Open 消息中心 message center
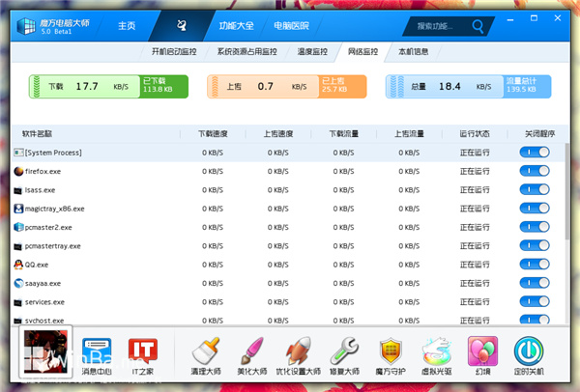Screen dimensions: 580x392 tap(97, 353)
